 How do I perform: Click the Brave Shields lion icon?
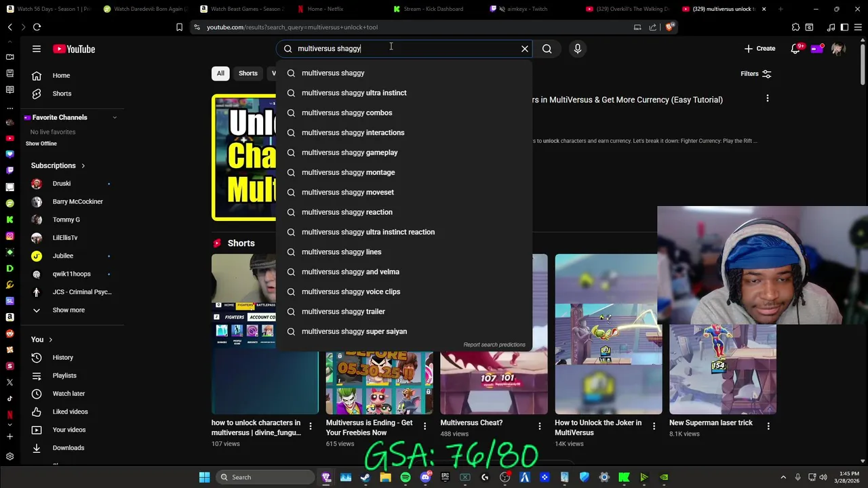(x=669, y=27)
